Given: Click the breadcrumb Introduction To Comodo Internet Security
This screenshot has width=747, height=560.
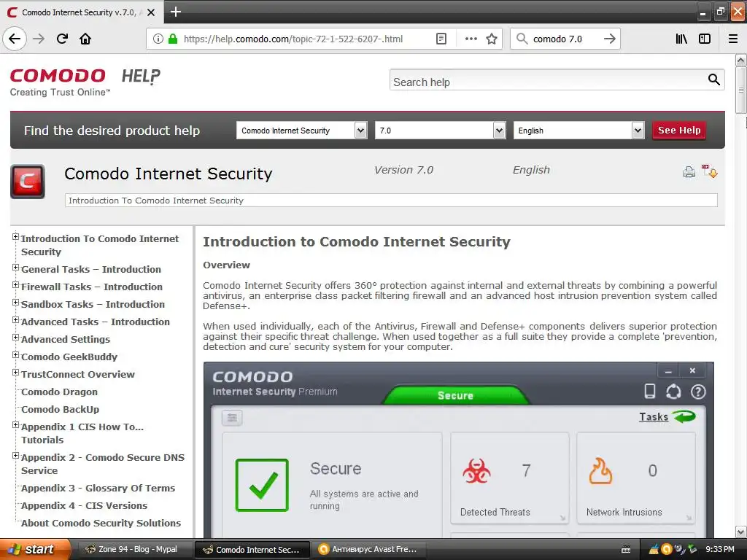Looking at the screenshot, I should click(x=156, y=201).
